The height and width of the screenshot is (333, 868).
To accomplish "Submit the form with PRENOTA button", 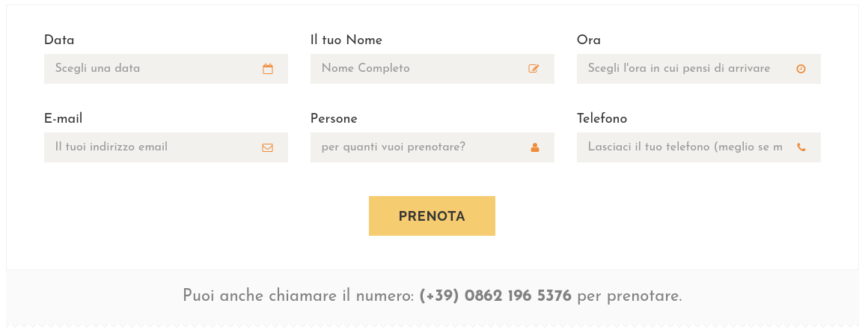I will coord(432,216).
